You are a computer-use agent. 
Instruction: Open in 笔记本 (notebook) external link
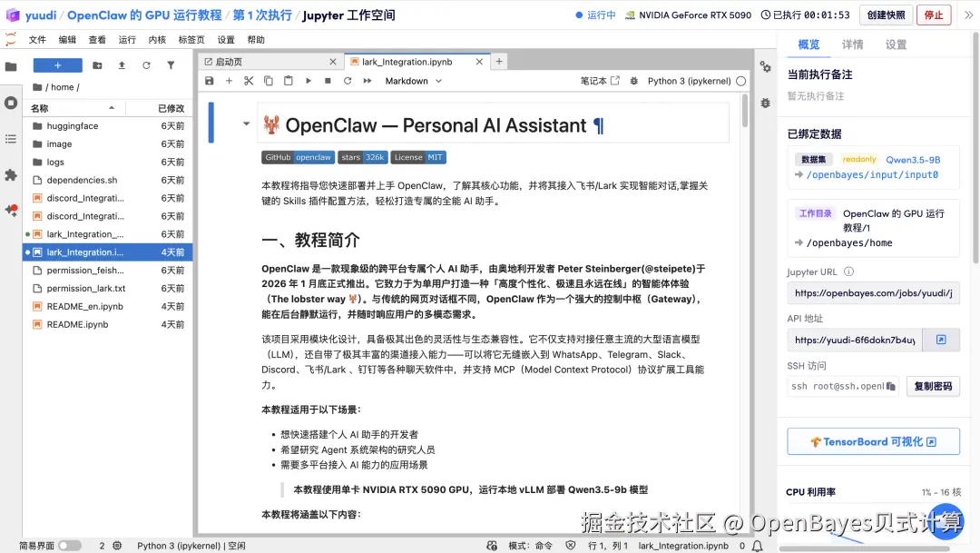pyautogui.click(x=600, y=81)
